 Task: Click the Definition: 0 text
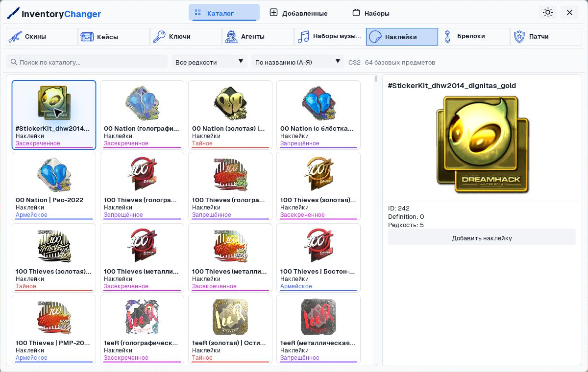click(x=406, y=216)
